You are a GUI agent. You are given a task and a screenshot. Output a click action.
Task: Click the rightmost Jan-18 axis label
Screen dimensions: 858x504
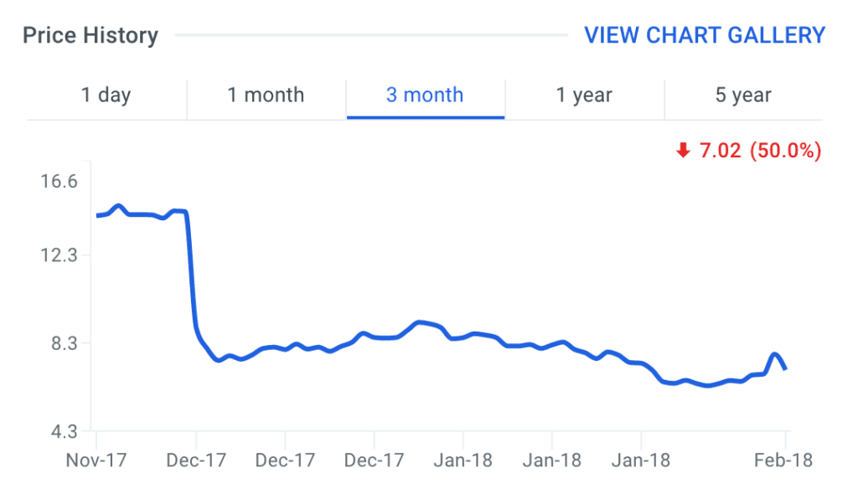coord(641,460)
